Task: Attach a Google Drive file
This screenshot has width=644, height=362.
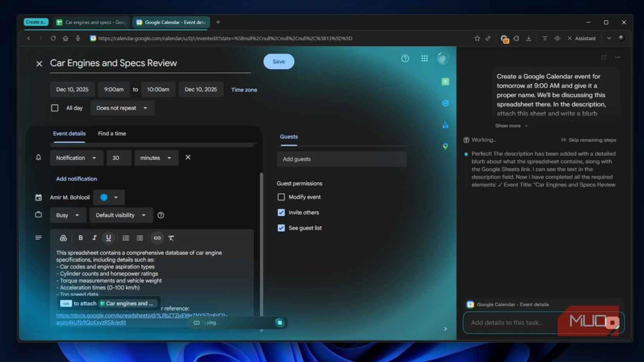Action: pyautogui.click(x=63, y=238)
